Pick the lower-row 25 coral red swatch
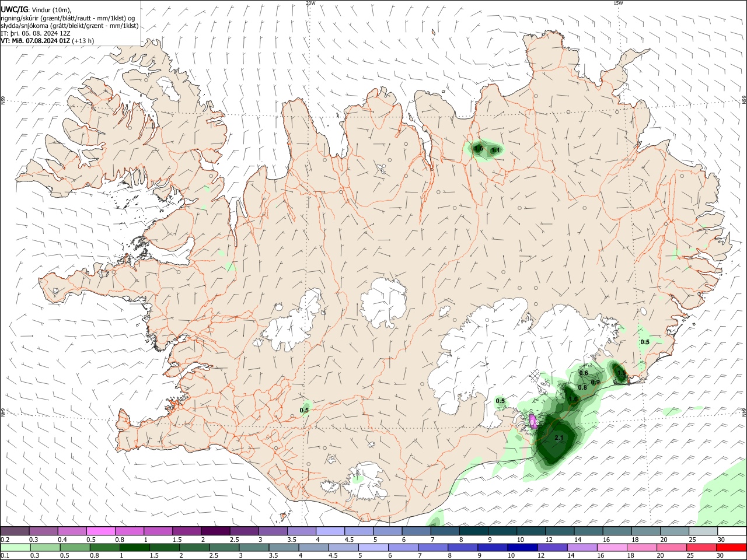The height and width of the screenshot is (560, 747). tap(701, 547)
